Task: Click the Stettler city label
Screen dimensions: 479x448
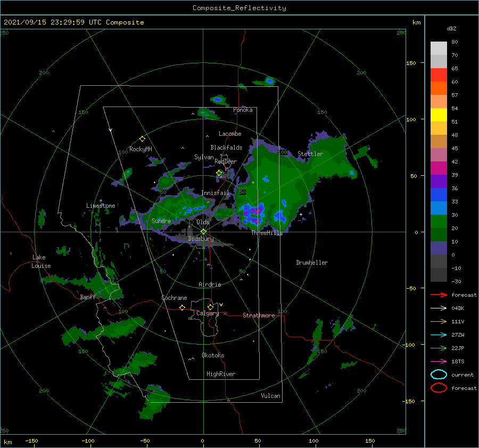Action: pos(310,154)
